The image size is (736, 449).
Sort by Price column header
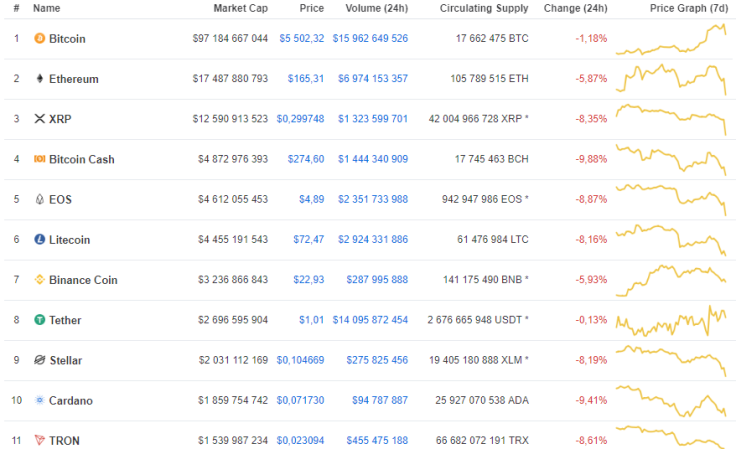(312, 8)
